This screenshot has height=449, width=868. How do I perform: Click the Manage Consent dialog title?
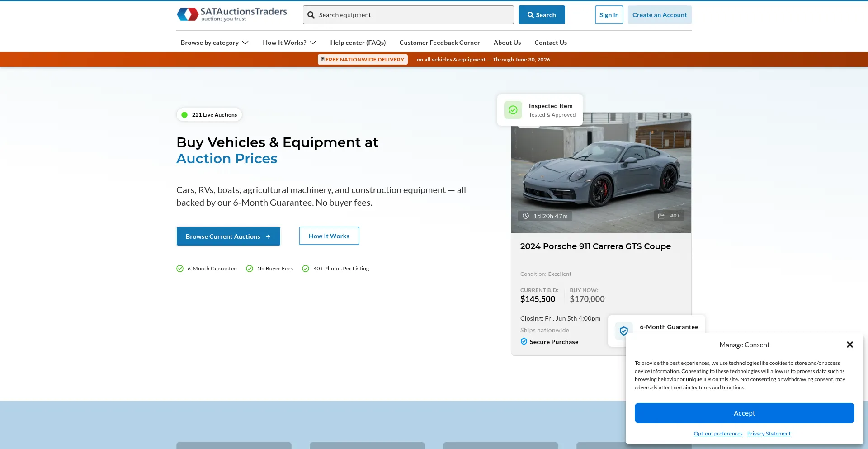(744, 345)
